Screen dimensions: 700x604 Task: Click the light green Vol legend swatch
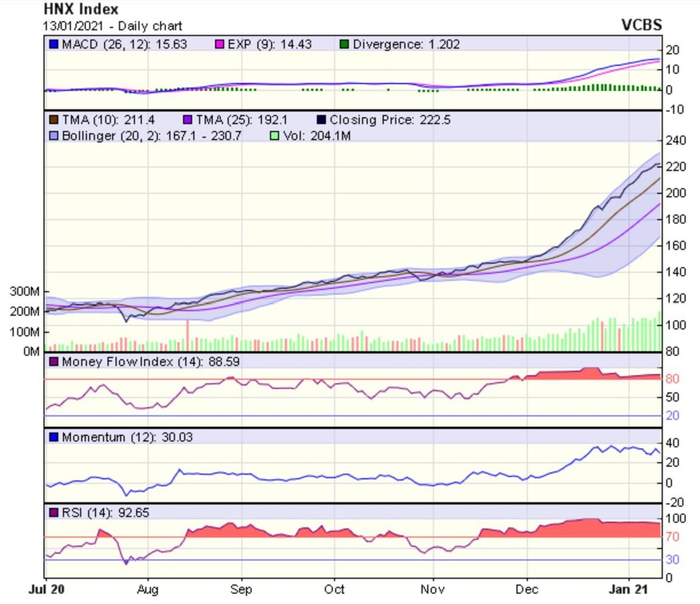pos(275,136)
